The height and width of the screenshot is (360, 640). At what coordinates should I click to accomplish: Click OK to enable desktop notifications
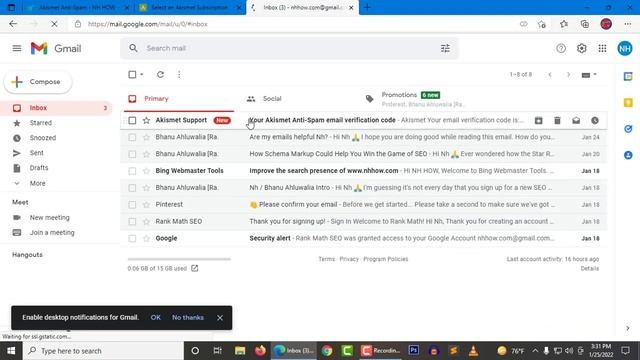point(156,318)
